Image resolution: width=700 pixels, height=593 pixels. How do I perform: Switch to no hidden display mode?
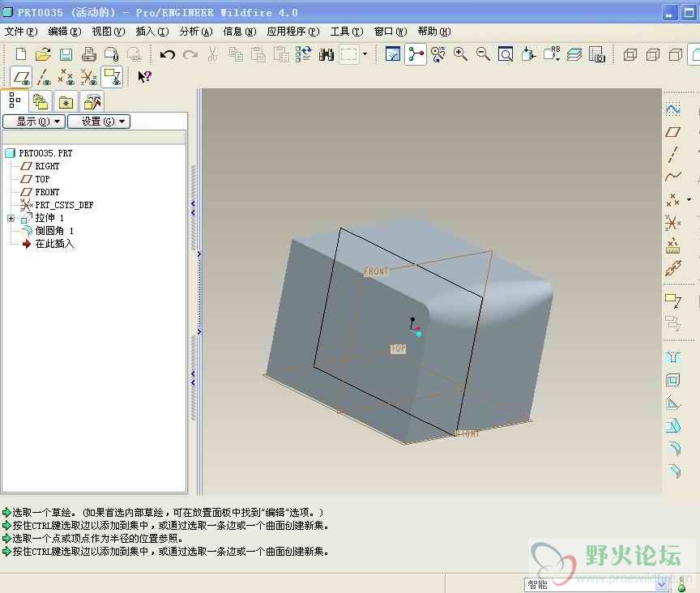[676, 54]
